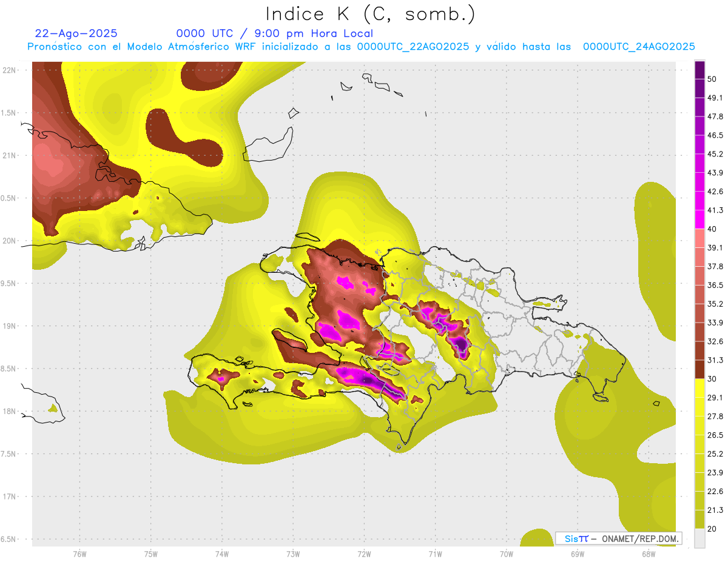The width and height of the screenshot is (728, 562).
Task: Click the latitude label '18N'
Action: point(9,412)
